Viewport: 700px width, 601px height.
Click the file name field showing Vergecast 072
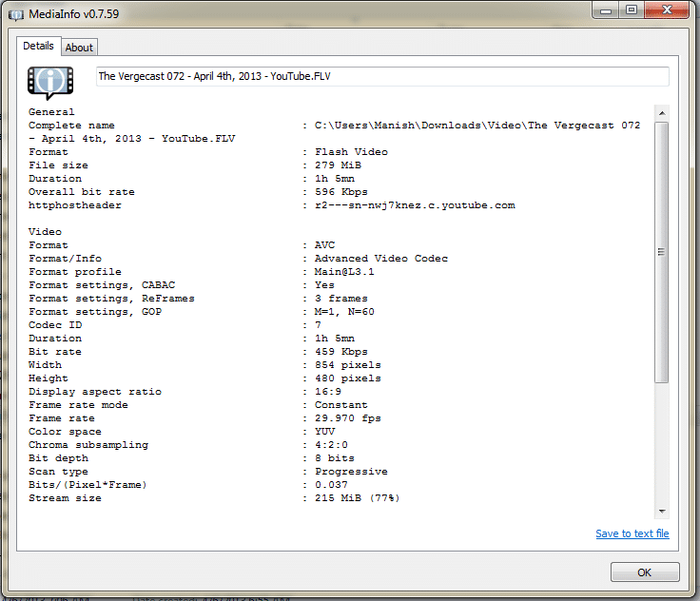click(382, 76)
